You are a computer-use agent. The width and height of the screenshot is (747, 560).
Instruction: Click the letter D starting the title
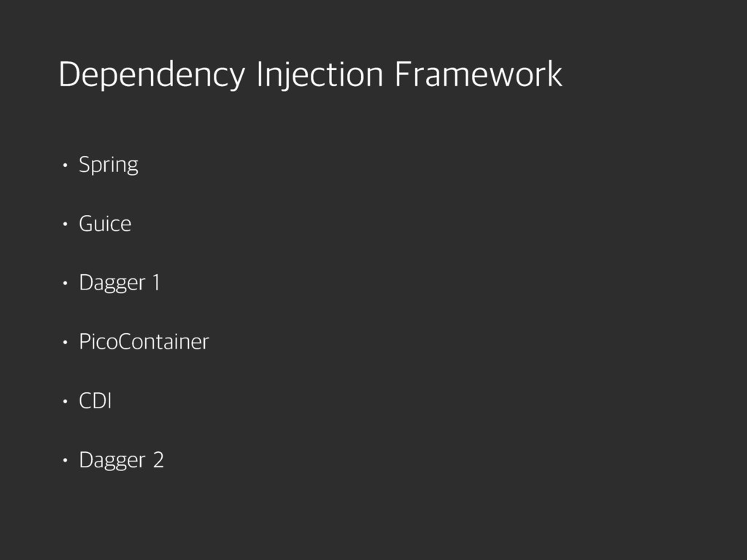(68, 74)
